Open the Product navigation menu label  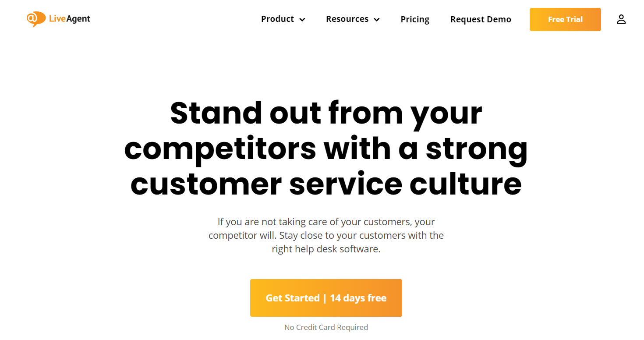[x=277, y=19]
